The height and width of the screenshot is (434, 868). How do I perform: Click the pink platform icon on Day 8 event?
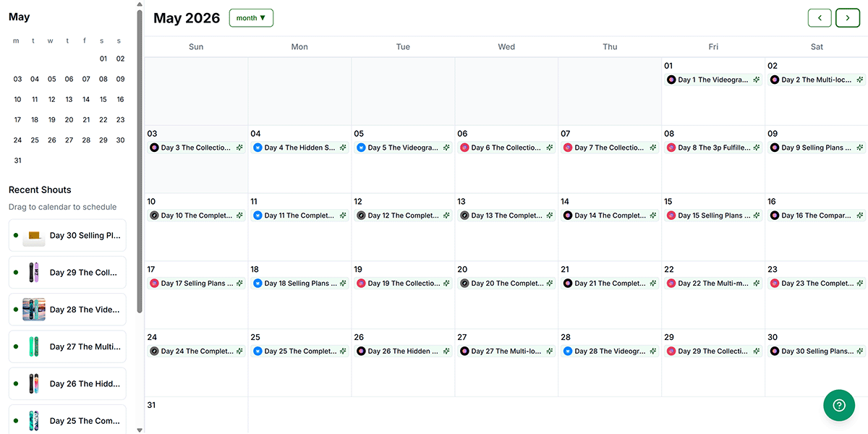[671, 148]
